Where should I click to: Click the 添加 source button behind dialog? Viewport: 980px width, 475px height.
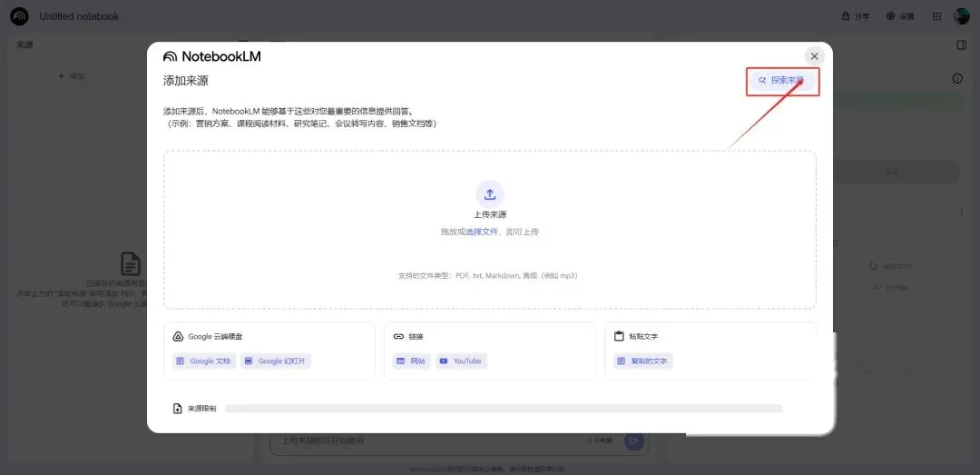click(72, 76)
